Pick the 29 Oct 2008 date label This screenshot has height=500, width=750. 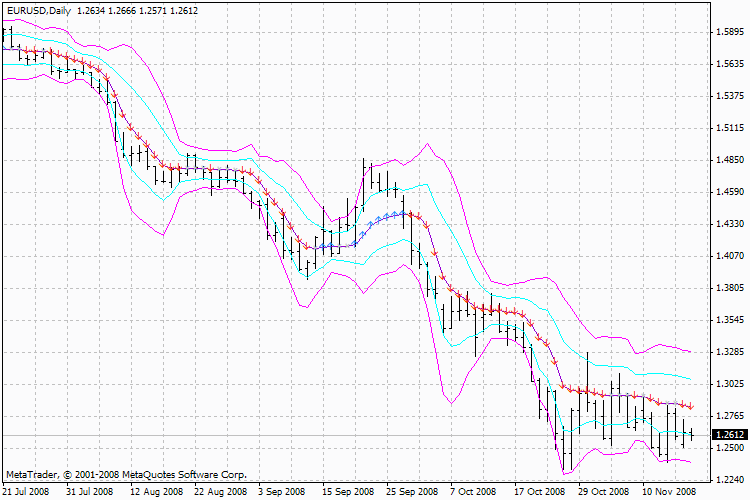coord(605,492)
